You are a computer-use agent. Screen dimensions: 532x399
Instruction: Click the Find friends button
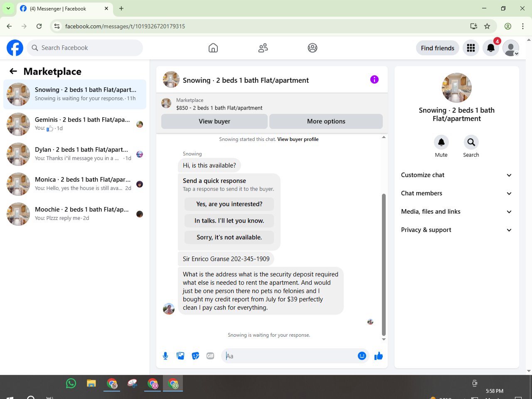coord(438,48)
